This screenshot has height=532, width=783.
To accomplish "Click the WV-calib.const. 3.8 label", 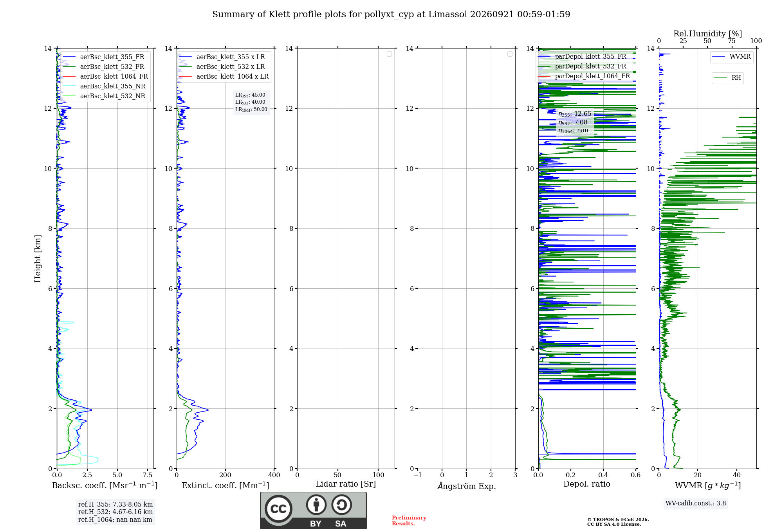I will pyautogui.click(x=696, y=503).
